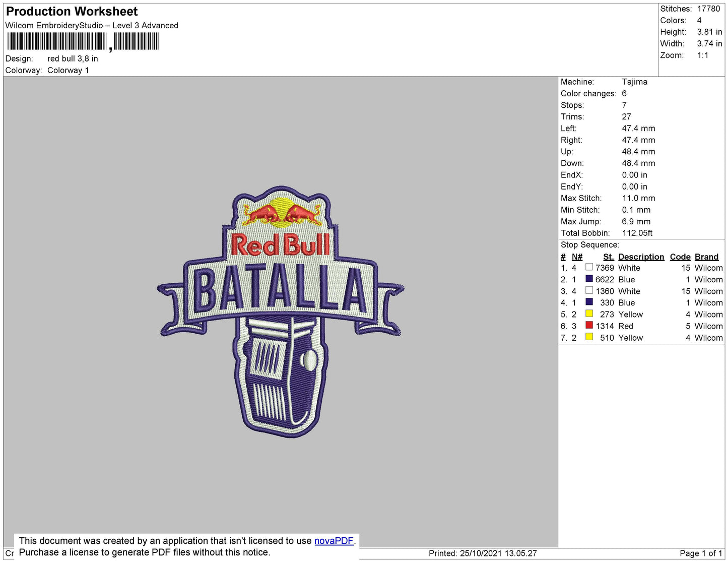Click the EndX value 0.00 in
Screen dimensions: 728x563
click(x=635, y=175)
